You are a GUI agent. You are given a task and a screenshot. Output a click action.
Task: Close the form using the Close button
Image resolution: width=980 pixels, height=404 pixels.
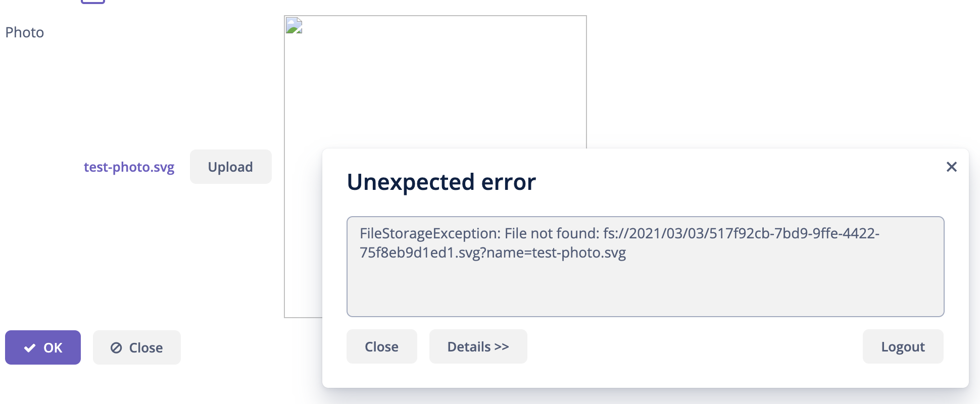point(136,347)
